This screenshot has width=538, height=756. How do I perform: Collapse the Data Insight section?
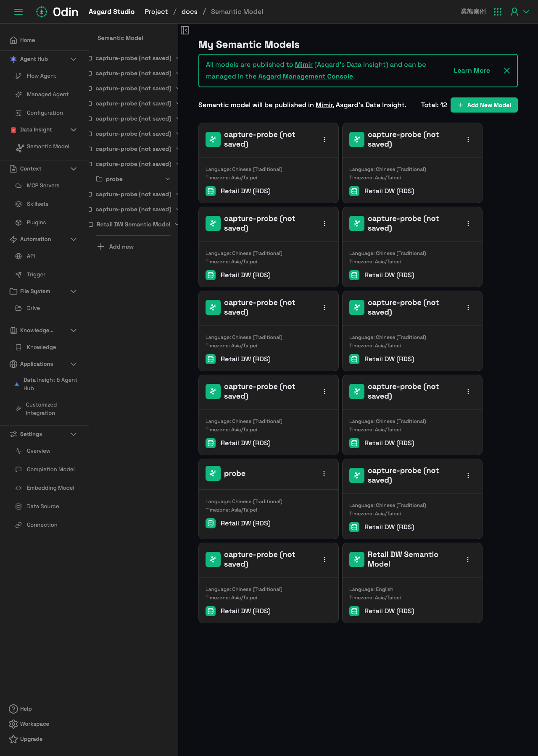click(x=74, y=130)
